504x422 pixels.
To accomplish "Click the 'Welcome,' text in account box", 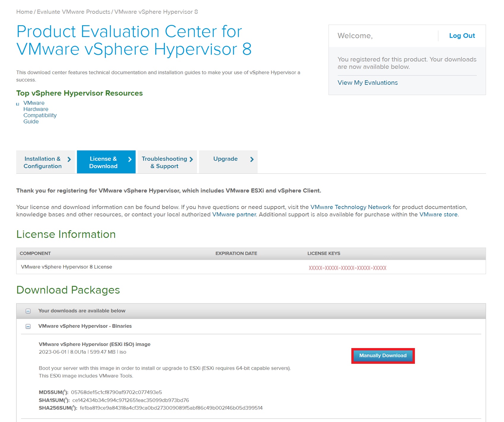I will 355,36.
